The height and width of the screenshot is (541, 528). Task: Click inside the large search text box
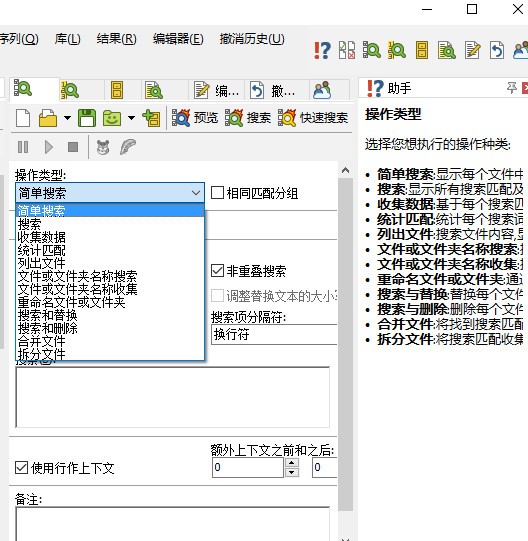coord(173,397)
